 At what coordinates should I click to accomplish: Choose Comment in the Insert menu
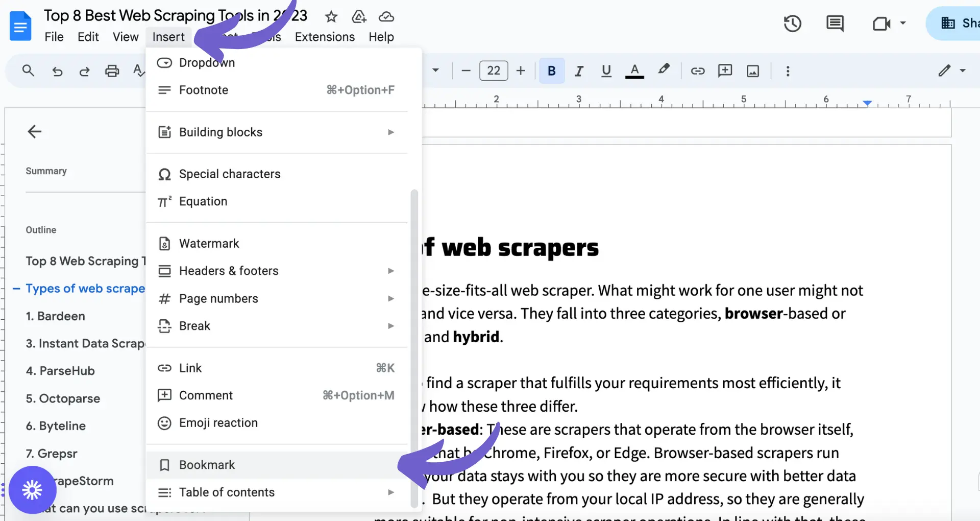pyautogui.click(x=278, y=395)
